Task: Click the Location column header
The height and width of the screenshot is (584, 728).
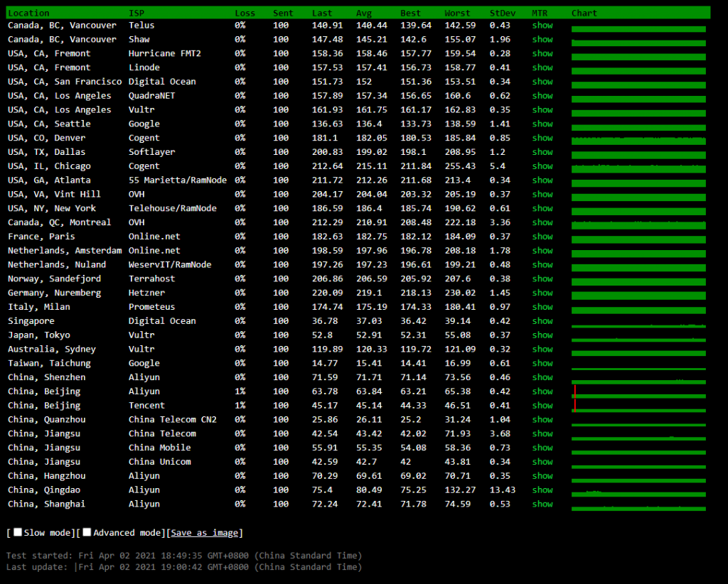Action: [28, 13]
